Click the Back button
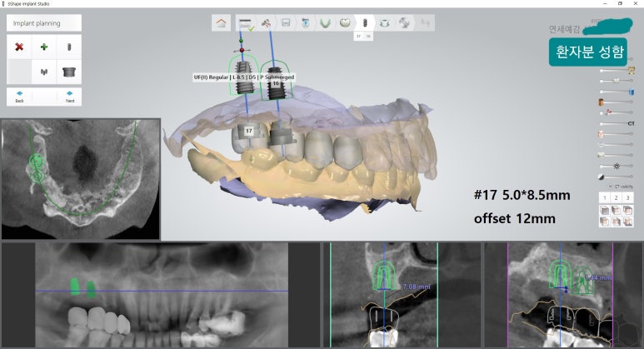This screenshot has height=349, width=644. pyautogui.click(x=19, y=96)
